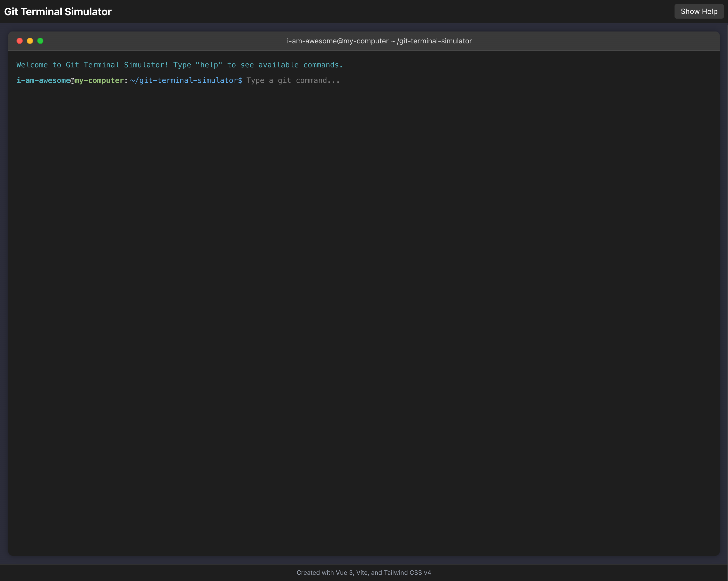Click the i-am-awesome@my-computer title text
The width and height of the screenshot is (728, 581).
pos(338,41)
